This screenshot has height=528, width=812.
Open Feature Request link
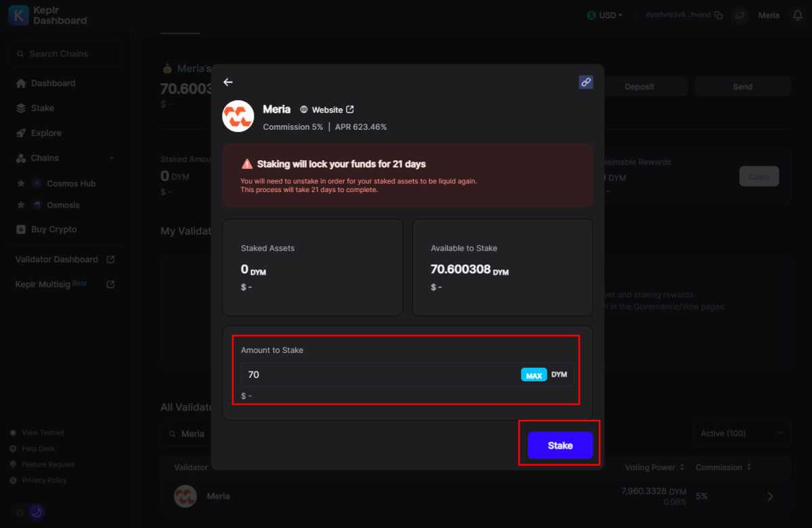pyautogui.click(x=48, y=464)
